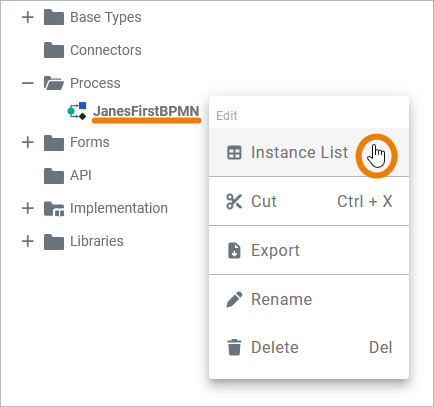Click the Cut scissors icon
This screenshot has width=434, height=407.
pos(234,201)
